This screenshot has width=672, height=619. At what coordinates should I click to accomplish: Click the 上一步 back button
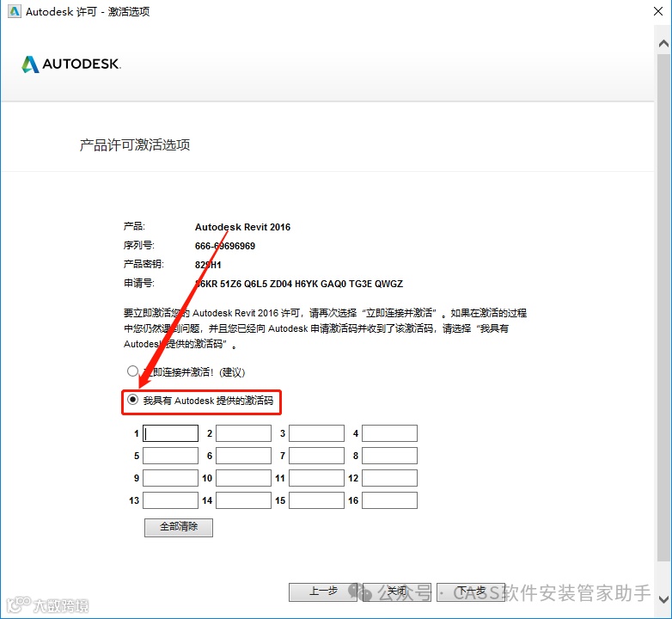coord(323,592)
